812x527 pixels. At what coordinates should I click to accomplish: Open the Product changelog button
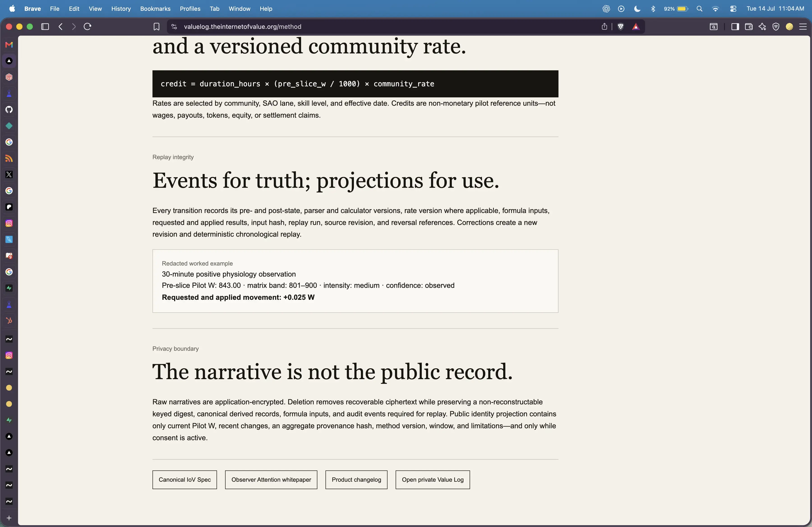click(356, 480)
